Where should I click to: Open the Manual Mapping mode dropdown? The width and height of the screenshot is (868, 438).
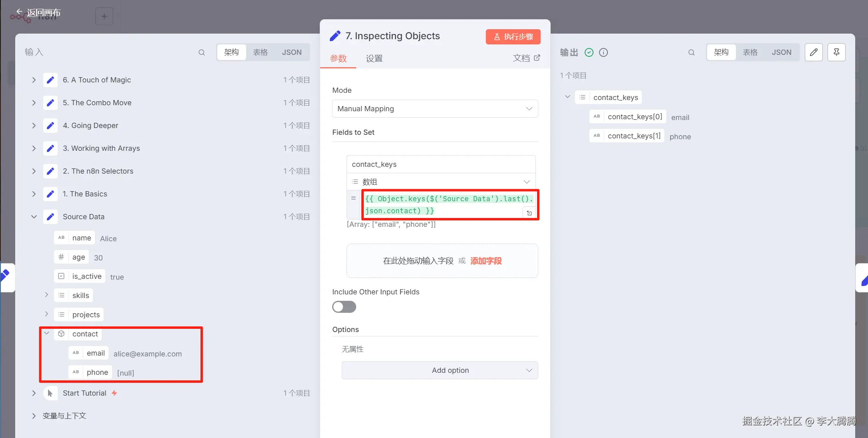[435, 109]
